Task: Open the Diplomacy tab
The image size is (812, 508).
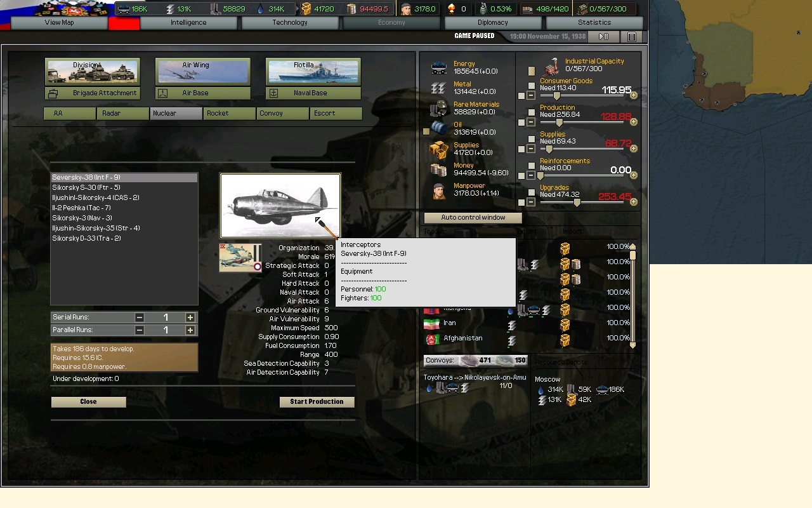Action: 493,23
